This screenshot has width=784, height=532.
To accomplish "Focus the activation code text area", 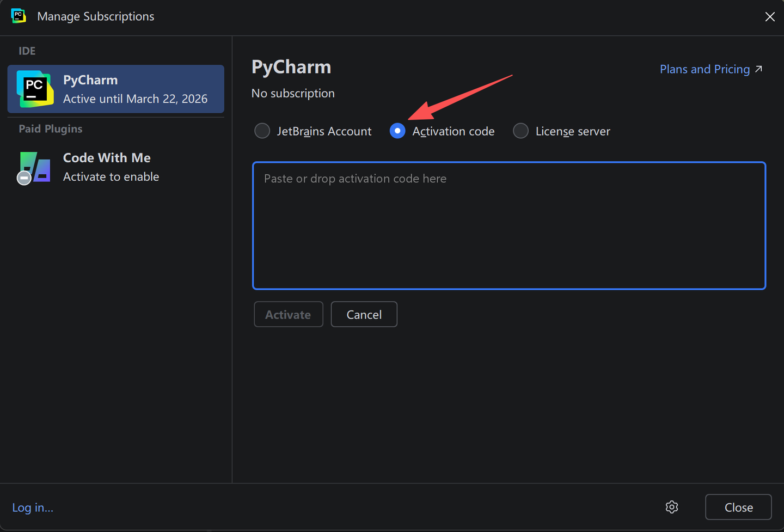I will [x=509, y=225].
